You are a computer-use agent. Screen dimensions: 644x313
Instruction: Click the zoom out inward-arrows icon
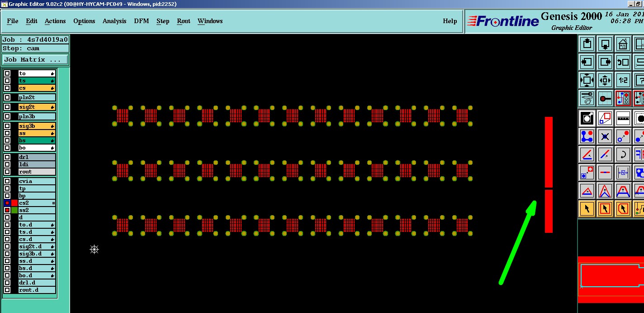click(x=605, y=80)
